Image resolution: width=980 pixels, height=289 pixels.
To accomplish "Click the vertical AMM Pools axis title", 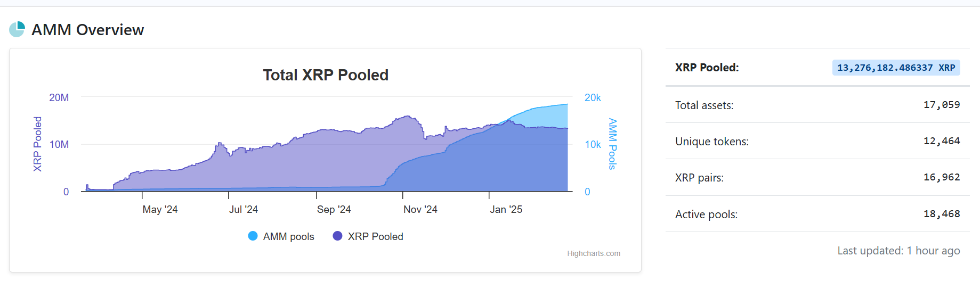I will tap(612, 144).
